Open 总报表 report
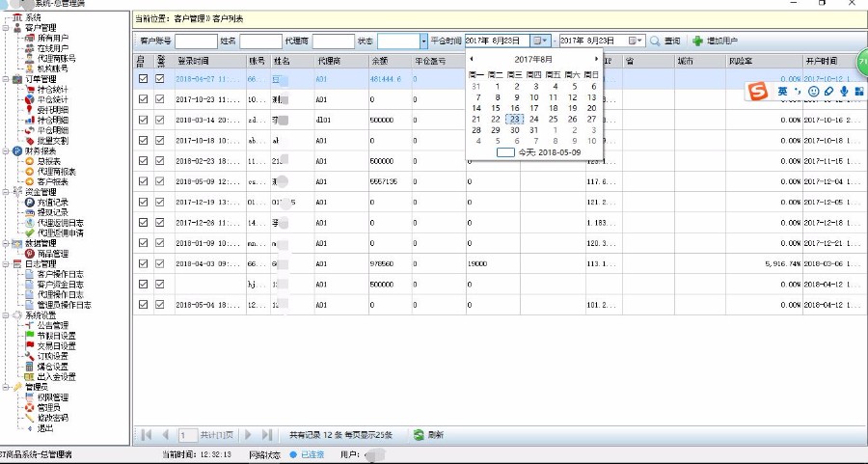The height and width of the screenshot is (464, 868). [49, 161]
